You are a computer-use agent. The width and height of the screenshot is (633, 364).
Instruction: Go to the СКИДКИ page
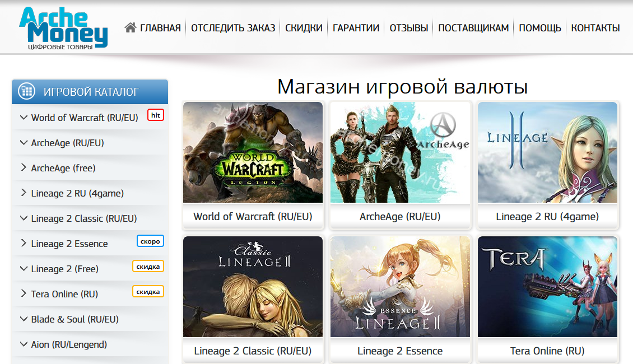(304, 28)
